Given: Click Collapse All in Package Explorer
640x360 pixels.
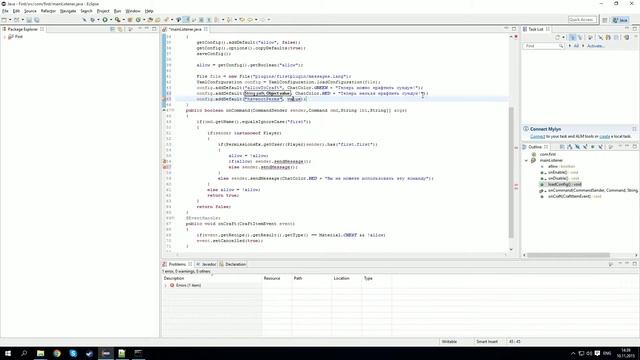Looking at the screenshot, I should point(112,29).
